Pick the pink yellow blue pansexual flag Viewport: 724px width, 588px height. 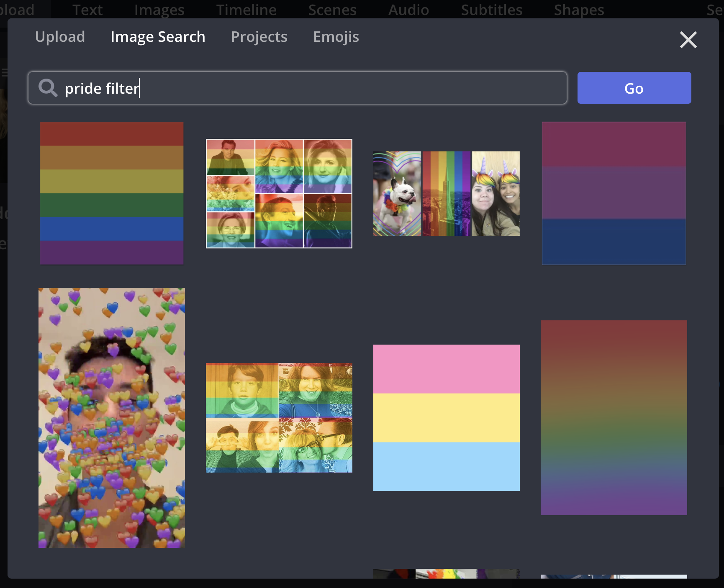click(x=447, y=417)
